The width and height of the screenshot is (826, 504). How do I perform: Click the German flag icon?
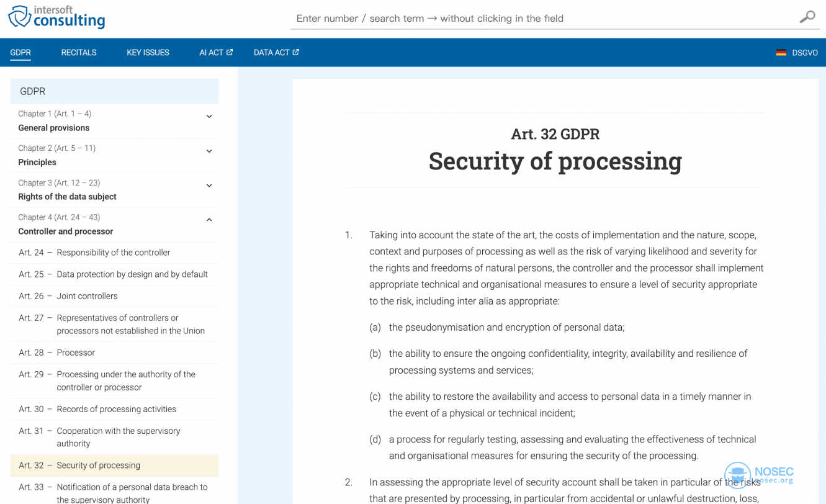pos(781,53)
